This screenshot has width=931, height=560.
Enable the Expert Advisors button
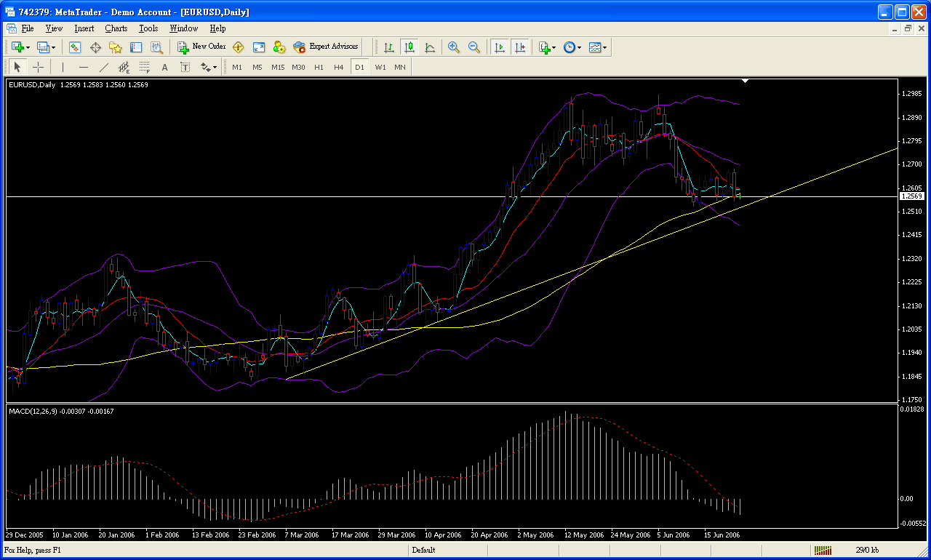tap(326, 47)
